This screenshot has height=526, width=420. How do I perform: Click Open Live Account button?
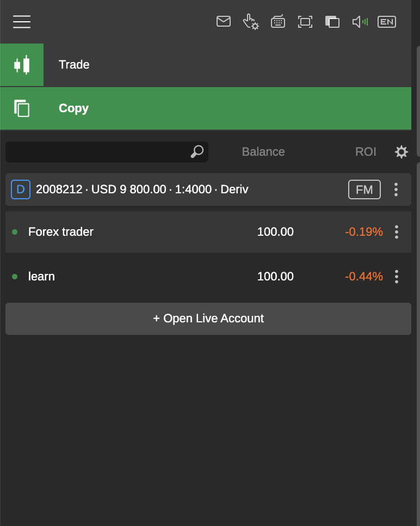coord(208,319)
